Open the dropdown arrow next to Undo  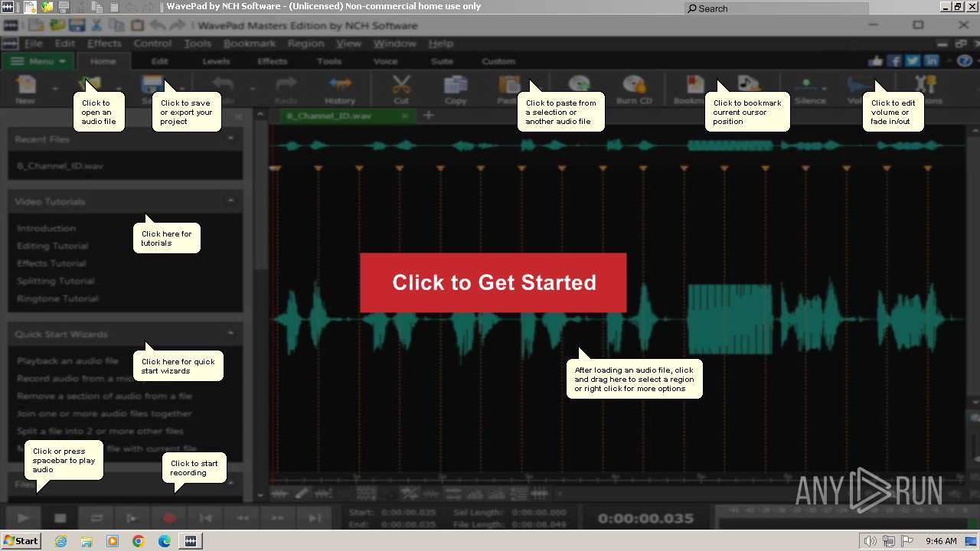click(x=252, y=89)
